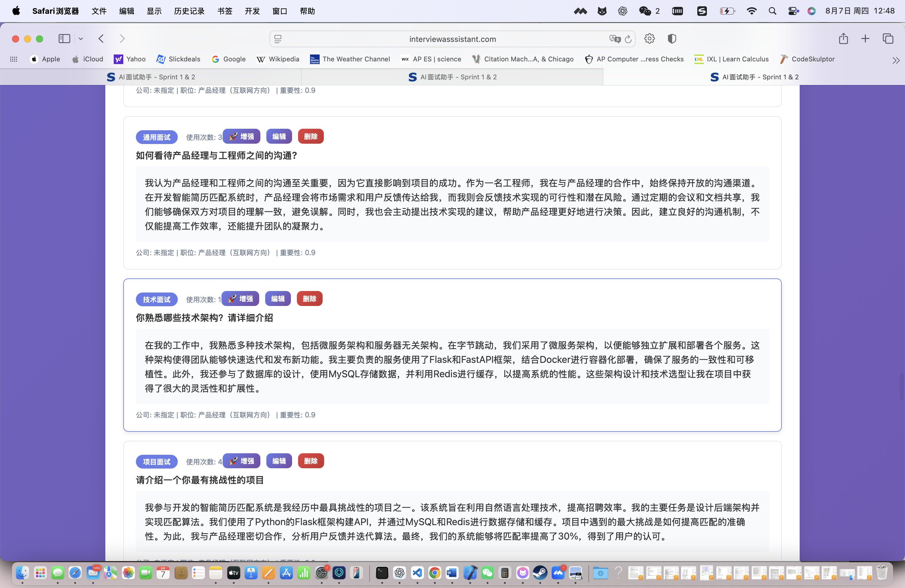Click the reload page icon
Viewport: 905px width, 588px height.
[x=628, y=39]
